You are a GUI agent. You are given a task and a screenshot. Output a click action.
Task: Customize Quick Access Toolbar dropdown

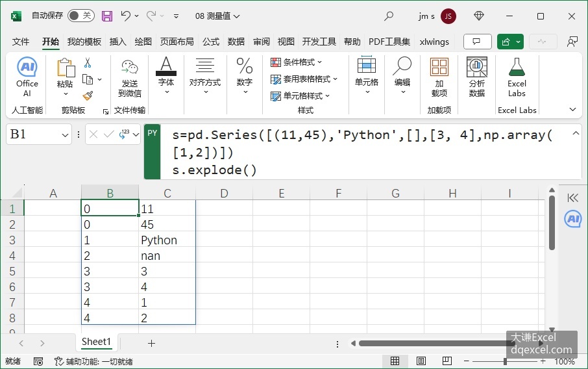[176, 16]
